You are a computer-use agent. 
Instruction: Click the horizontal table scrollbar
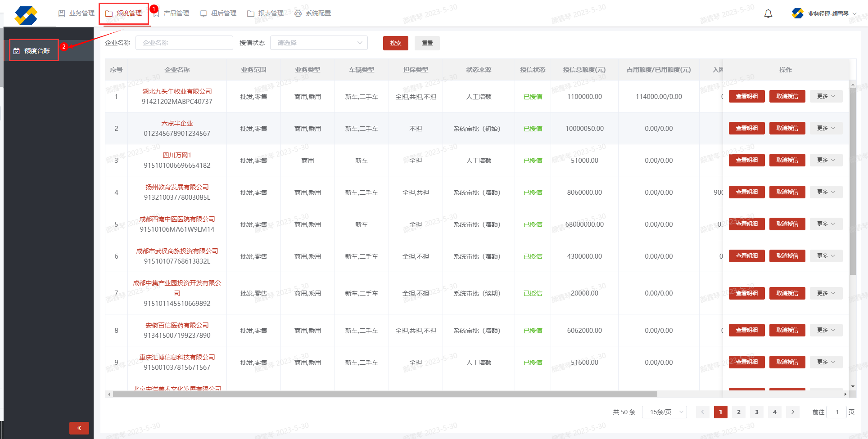coord(385,394)
